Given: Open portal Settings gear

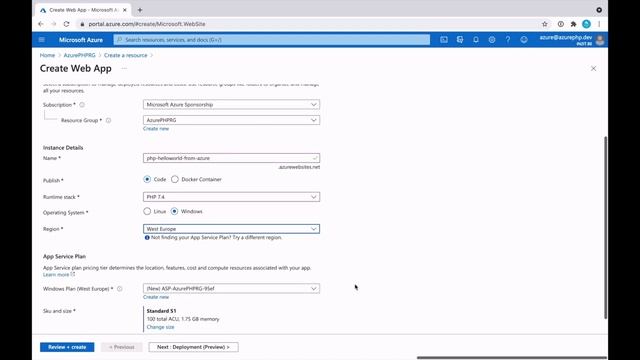Looking at the screenshot, I should [x=492, y=40].
